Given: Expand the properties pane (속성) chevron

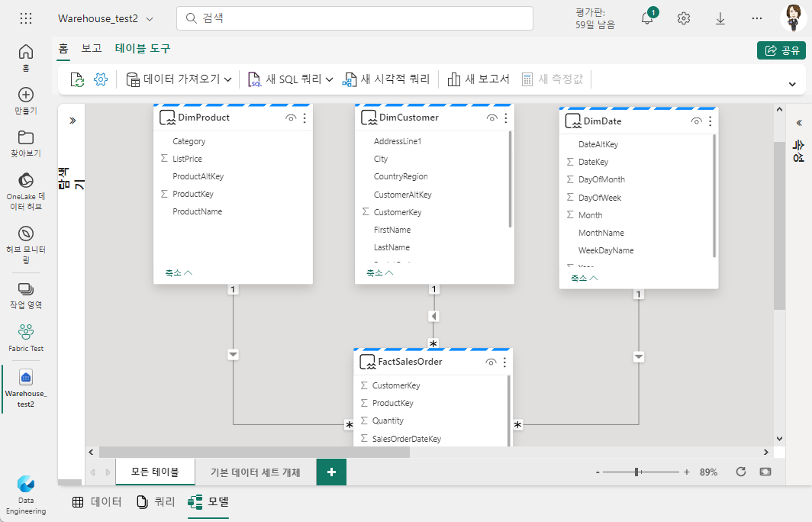Looking at the screenshot, I should 799,123.
